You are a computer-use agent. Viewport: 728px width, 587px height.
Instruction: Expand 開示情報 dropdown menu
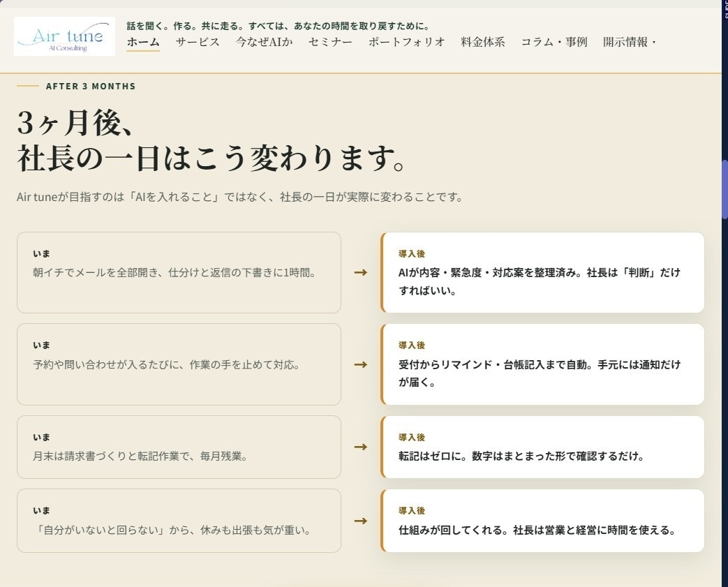pos(630,42)
